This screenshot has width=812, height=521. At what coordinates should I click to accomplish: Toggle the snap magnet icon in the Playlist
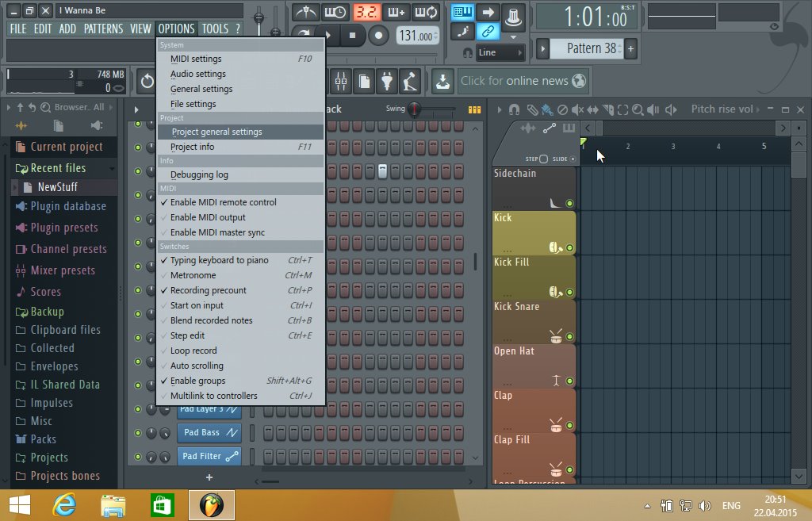512,109
